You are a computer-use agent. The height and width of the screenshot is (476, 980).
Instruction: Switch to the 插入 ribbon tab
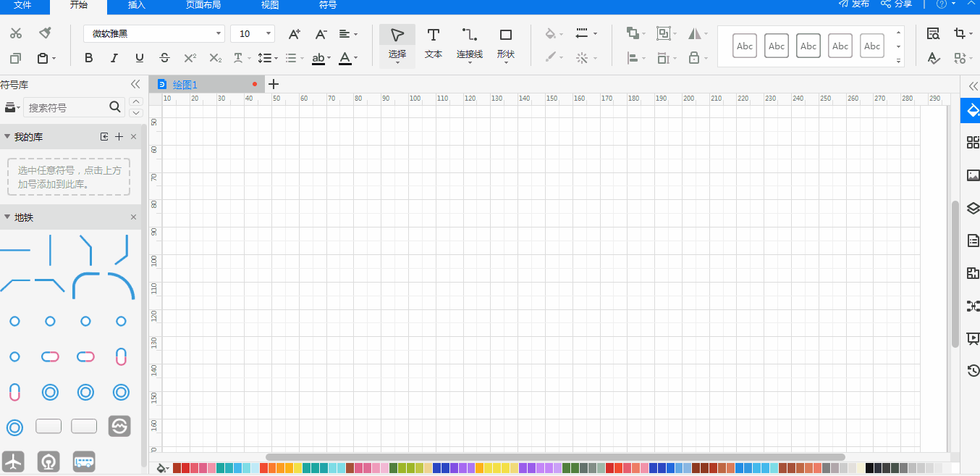point(136,5)
